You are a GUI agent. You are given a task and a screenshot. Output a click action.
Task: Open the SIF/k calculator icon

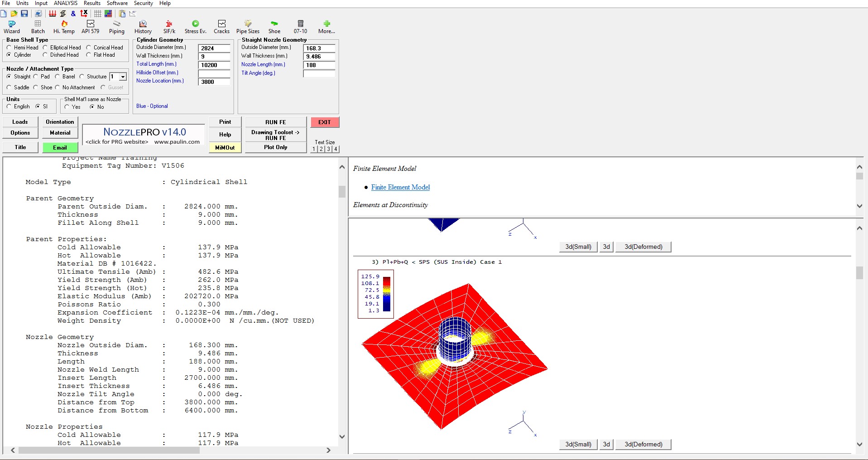tap(169, 27)
